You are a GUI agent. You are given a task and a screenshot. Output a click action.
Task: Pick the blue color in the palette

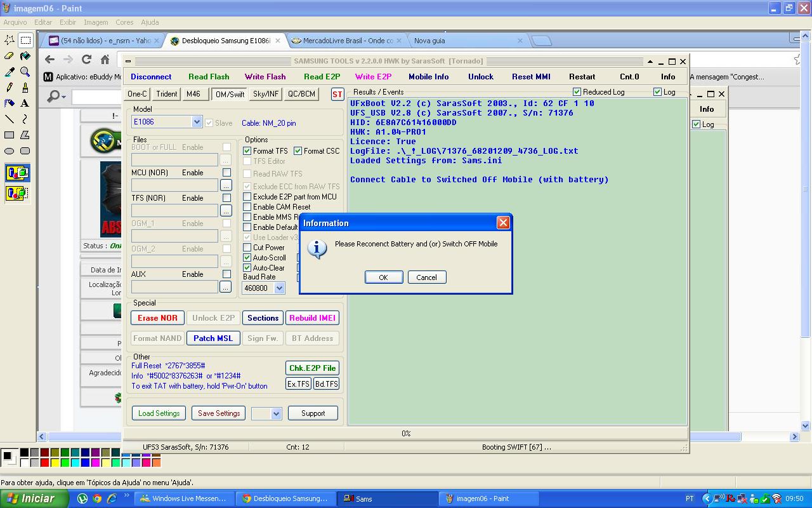pyautogui.click(x=86, y=463)
